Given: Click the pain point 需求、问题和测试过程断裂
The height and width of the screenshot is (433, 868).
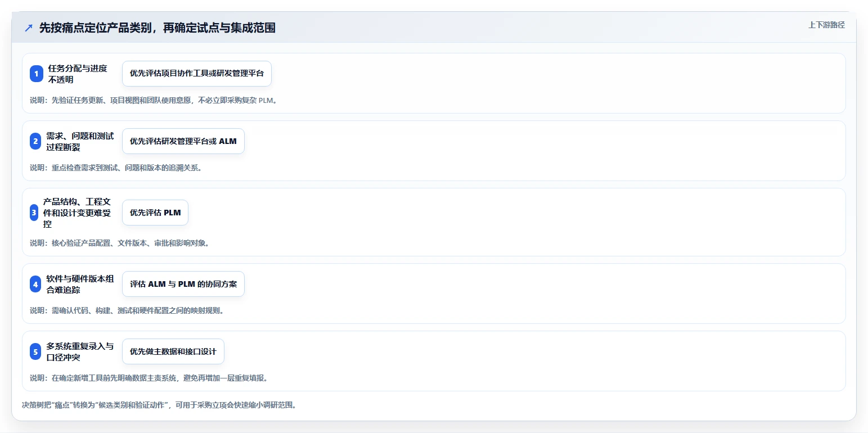Looking at the screenshot, I should click(80, 141).
